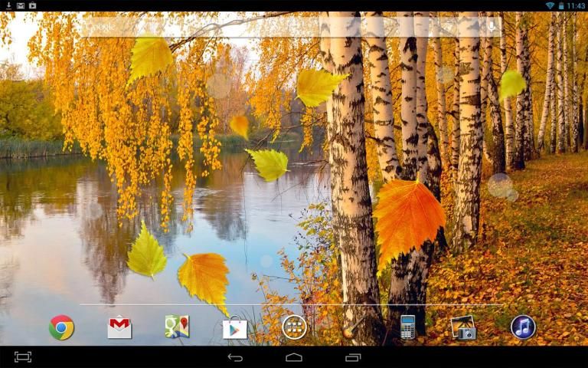Tap the microphone voice search icon
Screen dimensions: 588x368
point(491,27)
